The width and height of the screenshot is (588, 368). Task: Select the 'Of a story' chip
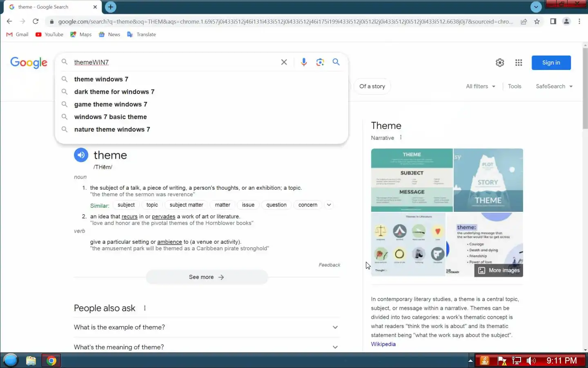372,86
